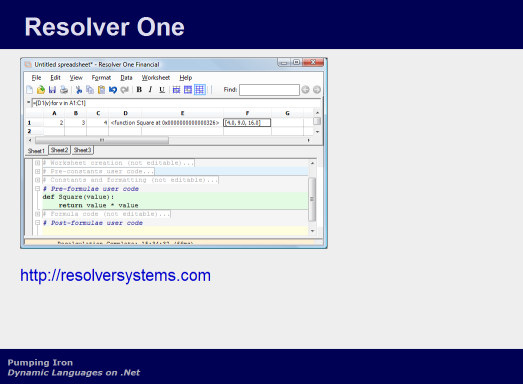Collapse the Pre-formulae user code section
Image resolution: width=523 pixels, height=384 pixels.
coord(38,189)
